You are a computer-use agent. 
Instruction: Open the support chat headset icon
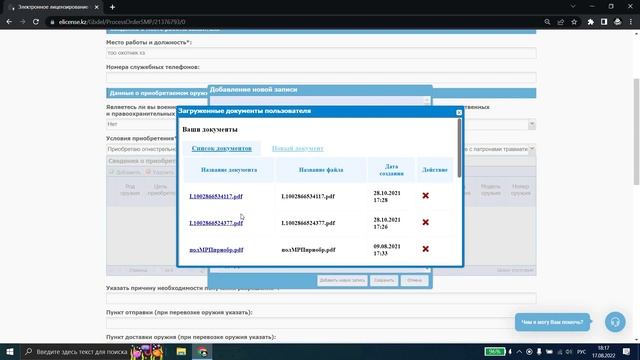click(615, 322)
